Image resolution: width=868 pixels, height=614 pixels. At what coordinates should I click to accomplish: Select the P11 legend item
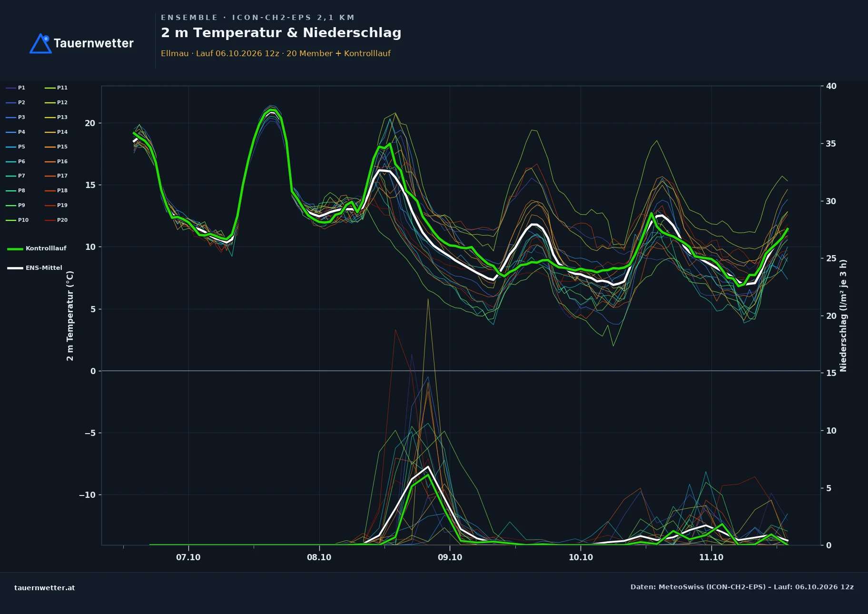[x=56, y=88]
